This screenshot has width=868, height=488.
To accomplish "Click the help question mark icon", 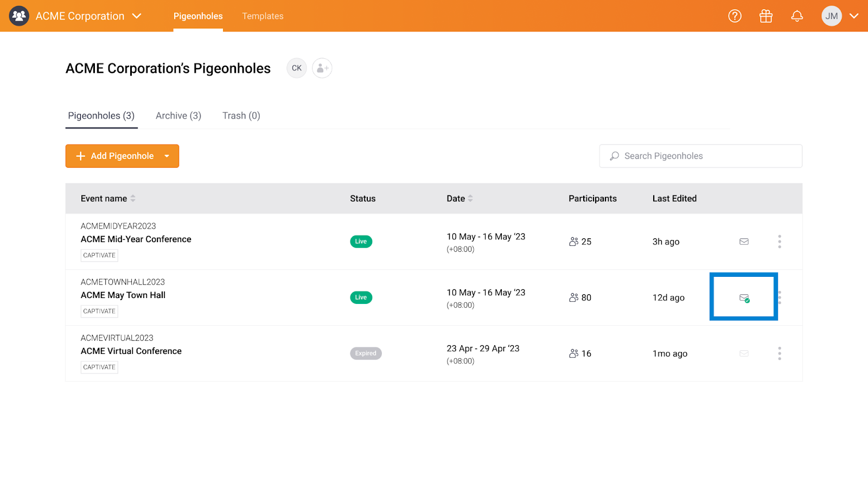I will click(x=735, y=16).
